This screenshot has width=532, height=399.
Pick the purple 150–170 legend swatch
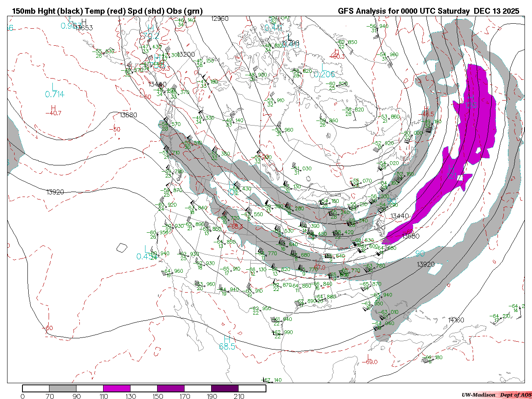tap(171, 388)
